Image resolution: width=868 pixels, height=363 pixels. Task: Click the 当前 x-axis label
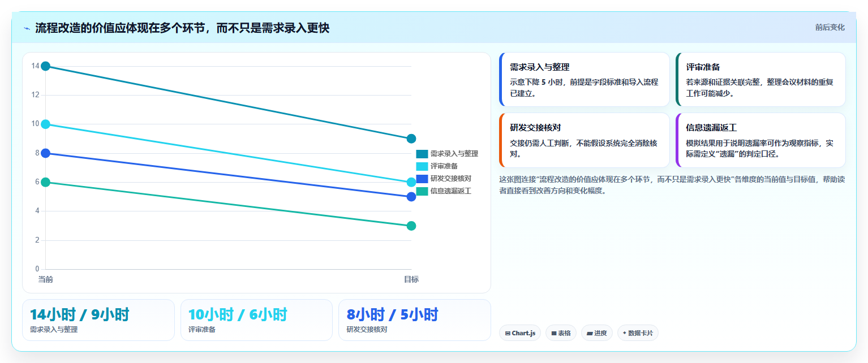pos(46,279)
